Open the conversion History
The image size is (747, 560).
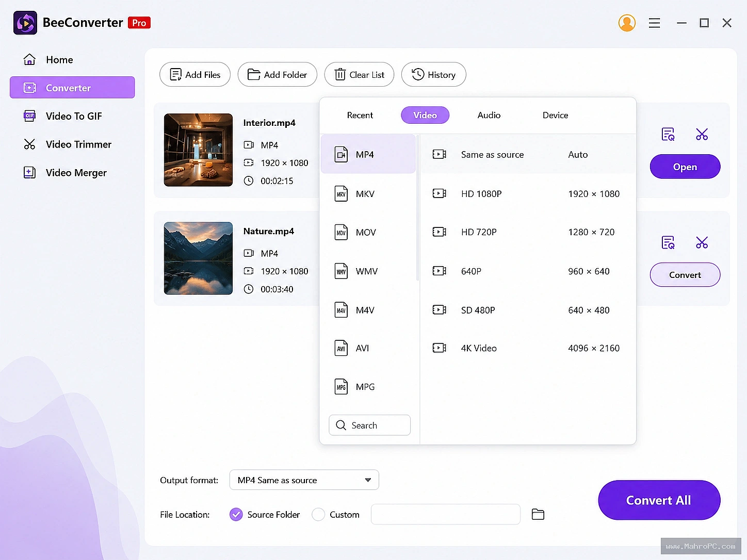(433, 75)
